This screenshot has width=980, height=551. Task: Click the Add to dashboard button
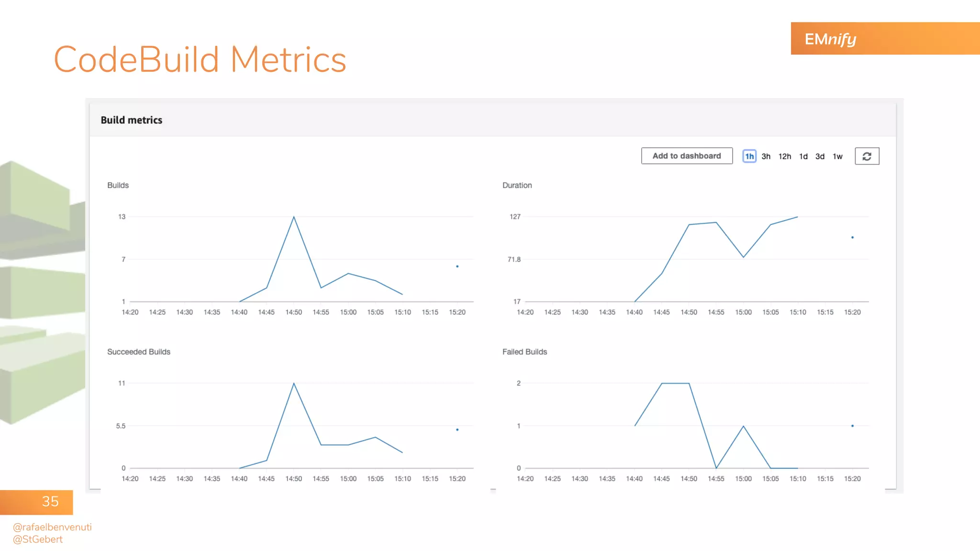686,156
